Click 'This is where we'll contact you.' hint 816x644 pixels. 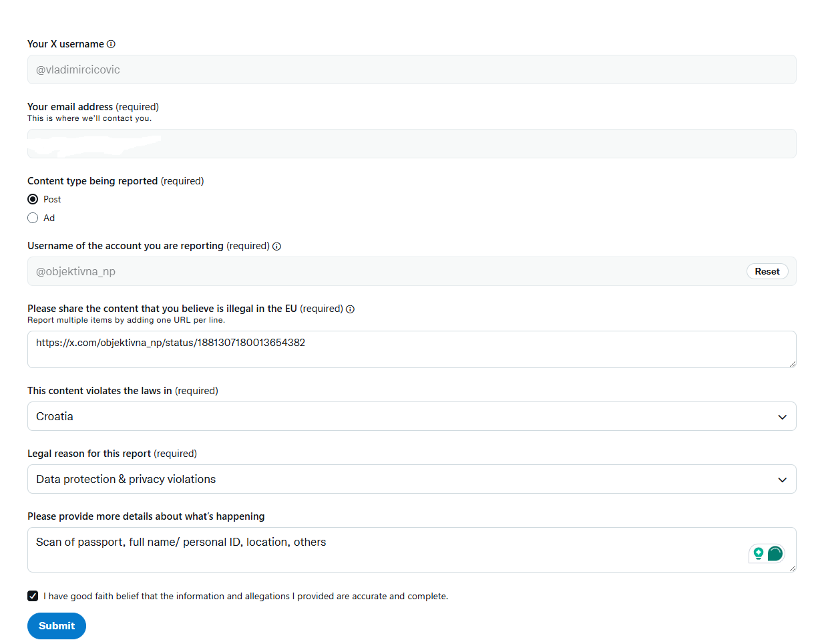click(89, 118)
